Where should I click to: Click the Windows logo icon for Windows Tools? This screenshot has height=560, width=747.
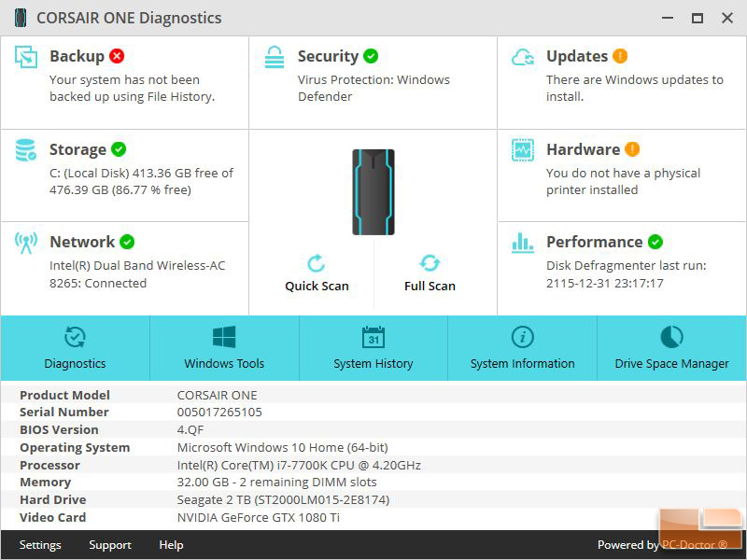[x=224, y=337]
